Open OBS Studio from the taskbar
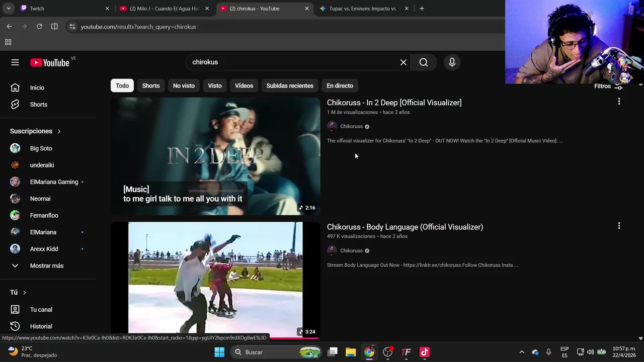 387,352
